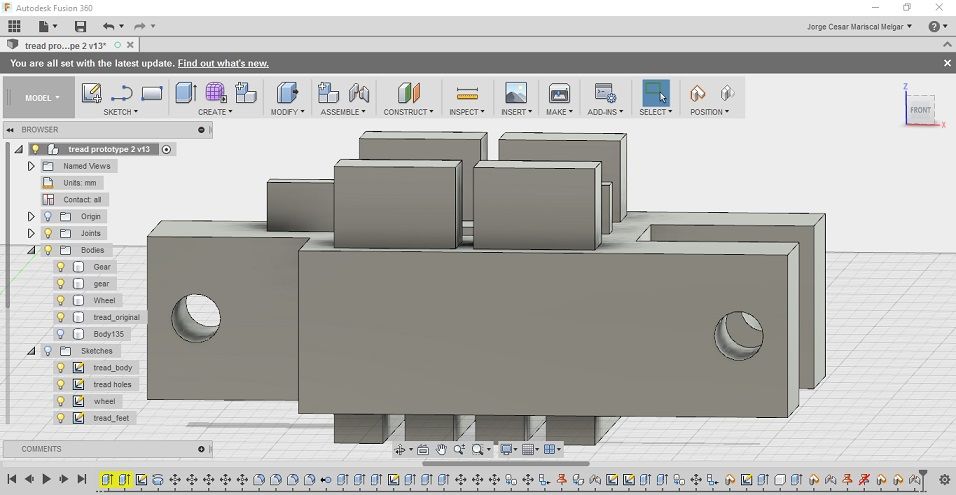Image resolution: width=956 pixels, height=495 pixels.
Task: Activate tread prototype 2 v13 radio button
Action: 166,149
